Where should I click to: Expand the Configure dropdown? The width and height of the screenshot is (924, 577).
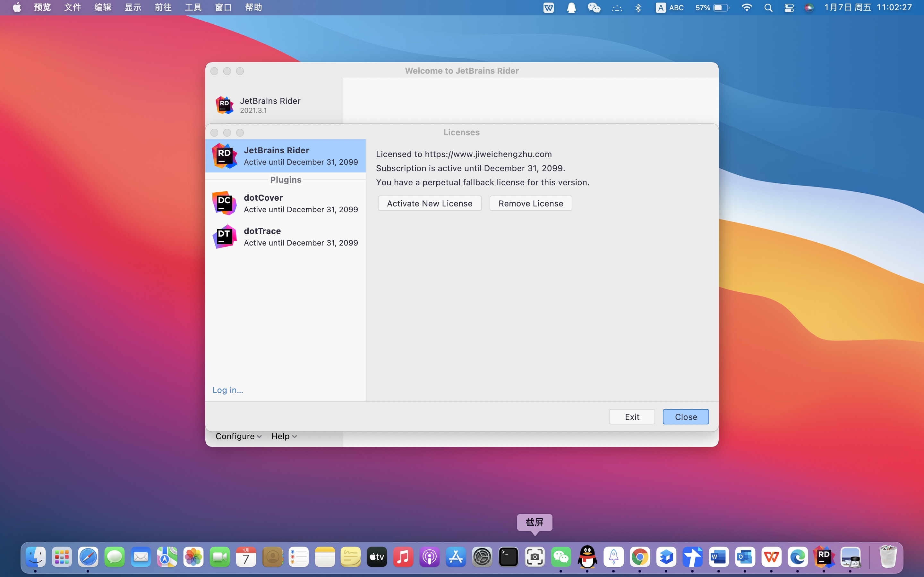pyautogui.click(x=238, y=436)
